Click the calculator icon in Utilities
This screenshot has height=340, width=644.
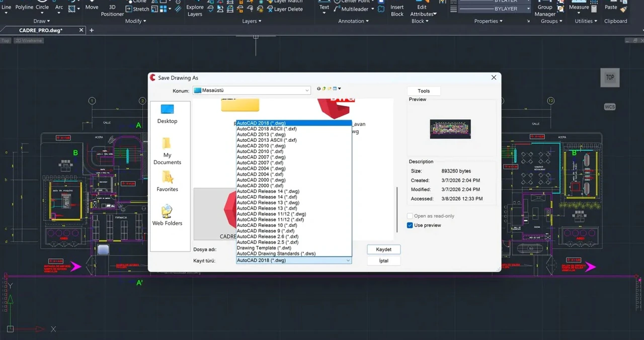(594, 9)
